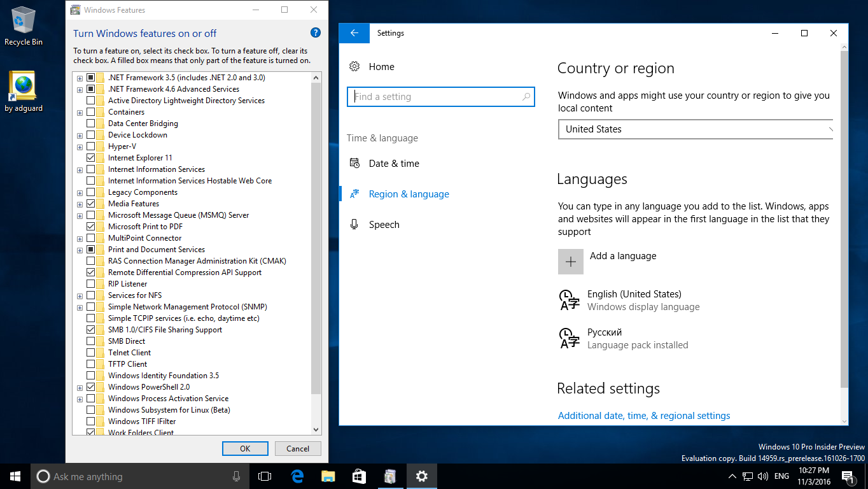Open the Store from the taskbar
The width and height of the screenshot is (868, 489).
pos(359,476)
